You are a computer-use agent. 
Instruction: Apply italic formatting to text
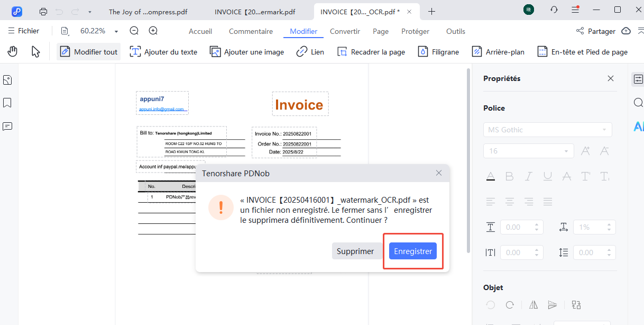coord(528,176)
